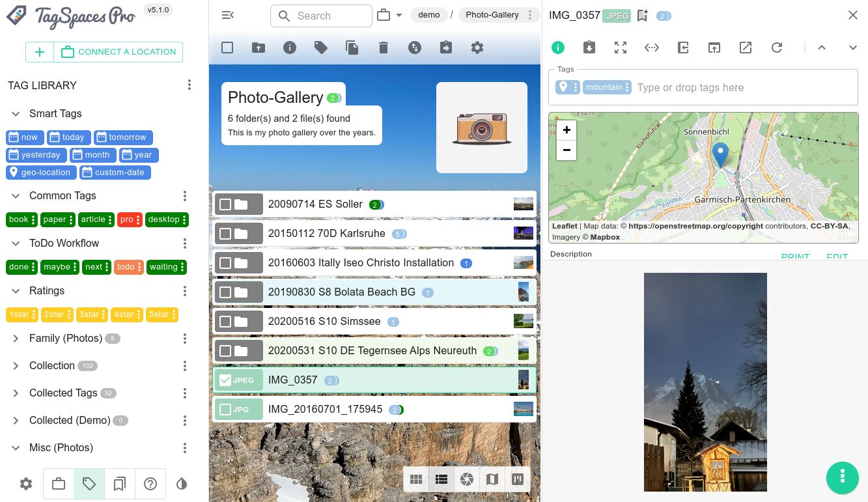Image resolution: width=868 pixels, height=502 pixels.
Task: Expand the Collected (Demo) group
Action: pos(16,421)
